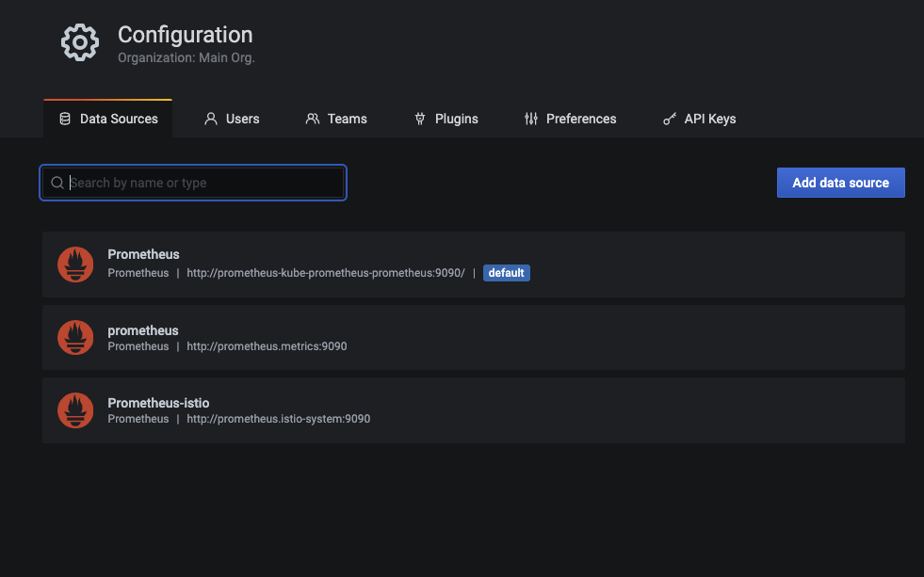Click the Prometheus-istio flame logo
This screenshot has width=924, height=577.
click(75, 410)
